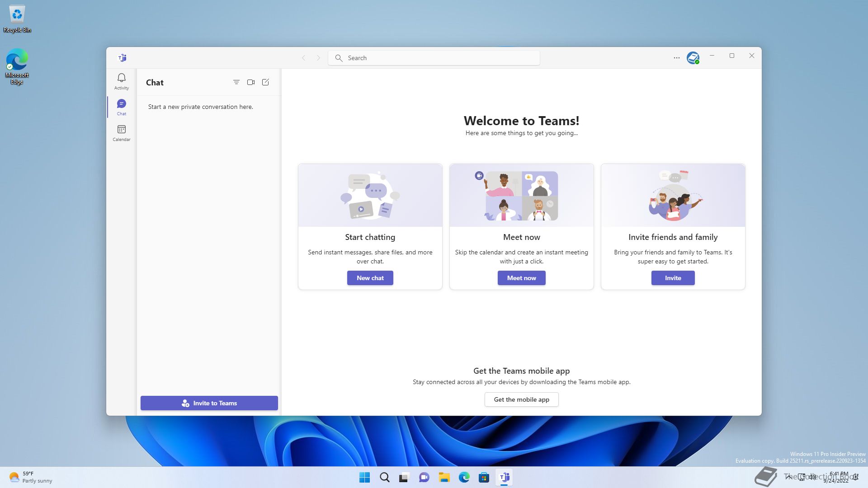
Task: Click the Teams logo in title bar
Action: (x=122, y=58)
